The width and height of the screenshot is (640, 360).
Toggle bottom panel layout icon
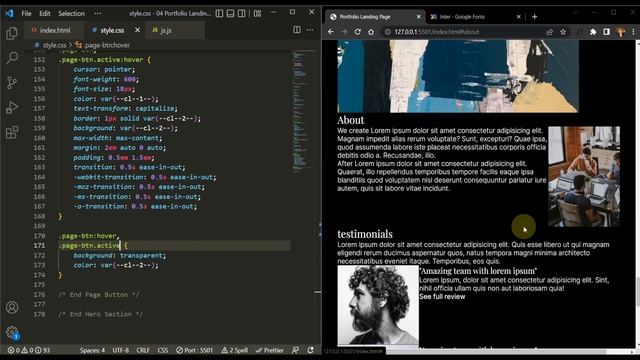[x=230, y=13]
